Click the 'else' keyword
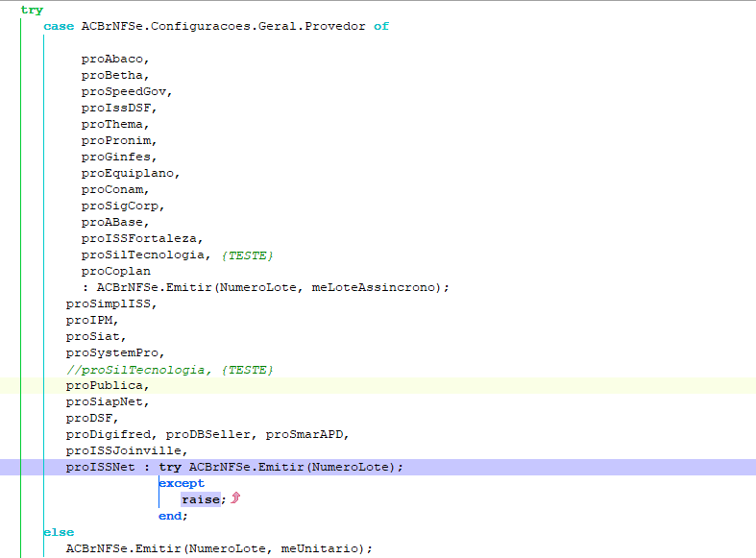Image resolution: width=756 pixels, height=558 pixels. (59, 532)
